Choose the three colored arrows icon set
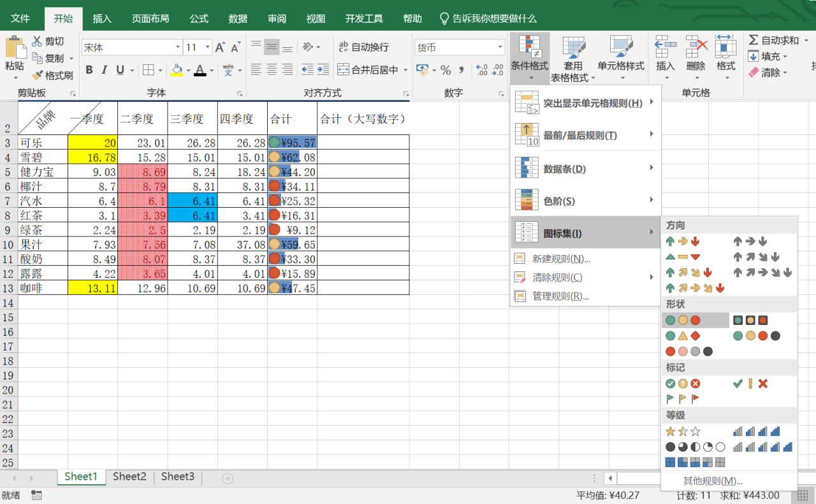This screenshot has width=816, height=504. (682, 241)
